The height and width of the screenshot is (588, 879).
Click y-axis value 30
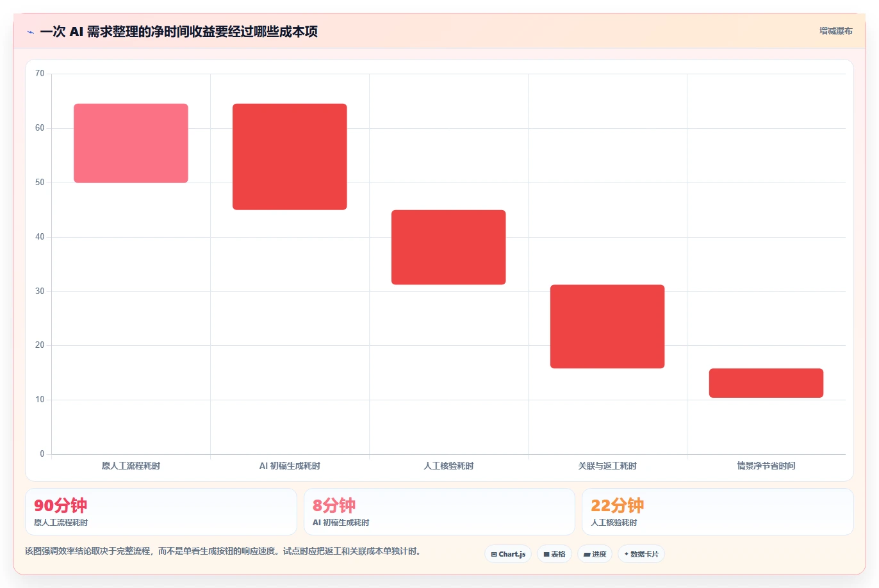point(40,291)
